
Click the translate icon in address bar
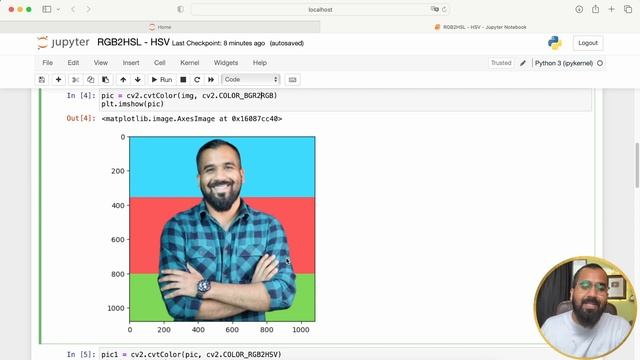[x=435, y=9]
